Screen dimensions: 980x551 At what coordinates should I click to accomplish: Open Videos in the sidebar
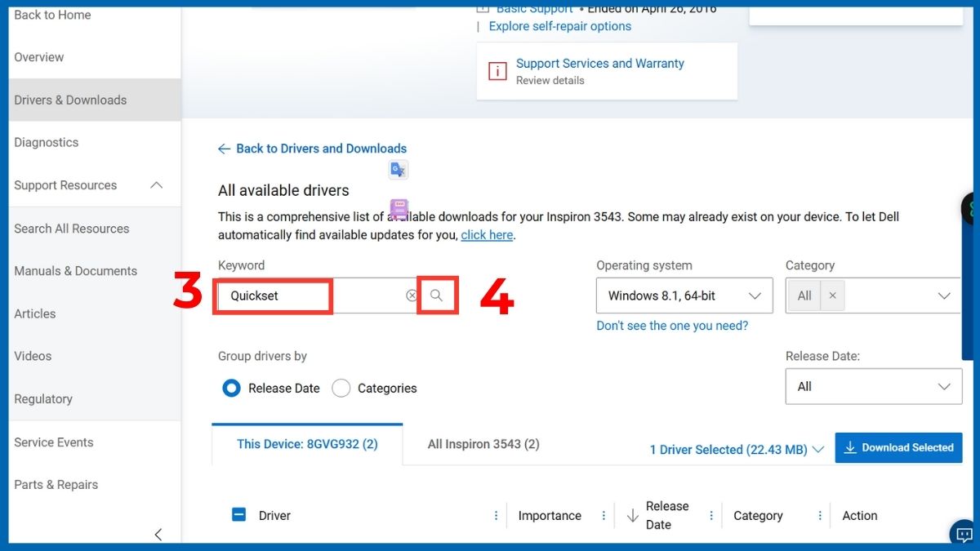click(33, 356)
